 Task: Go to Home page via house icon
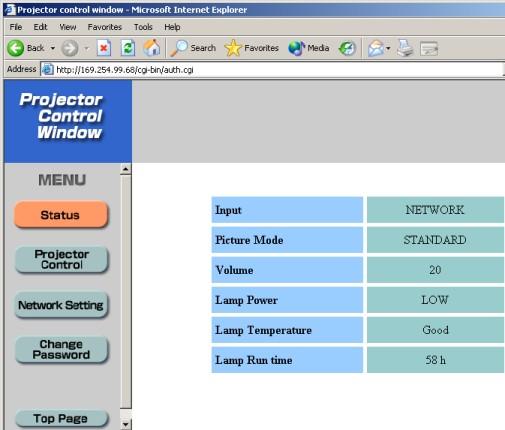[152, 48]
